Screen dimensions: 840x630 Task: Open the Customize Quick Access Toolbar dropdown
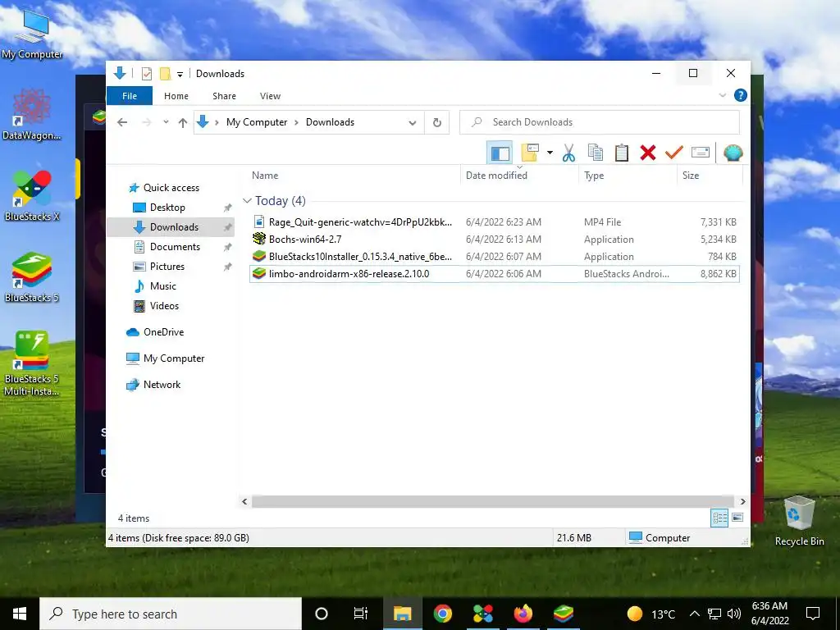tap(180, 75)
